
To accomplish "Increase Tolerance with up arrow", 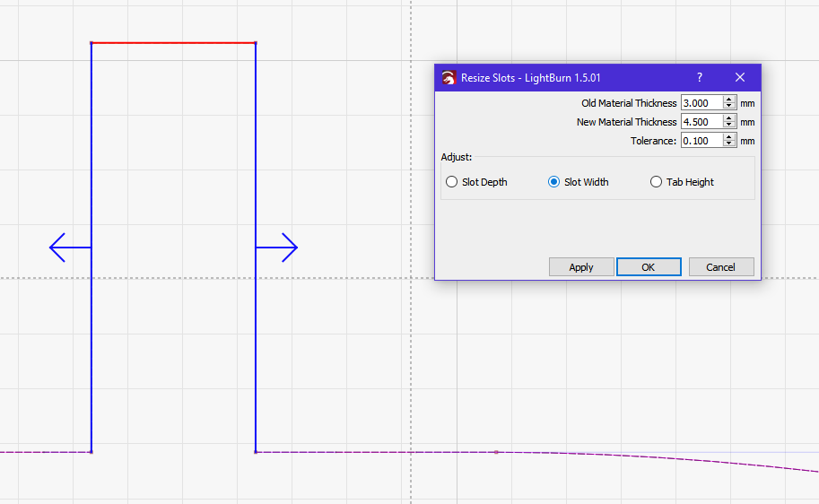I will coord(729,137).
